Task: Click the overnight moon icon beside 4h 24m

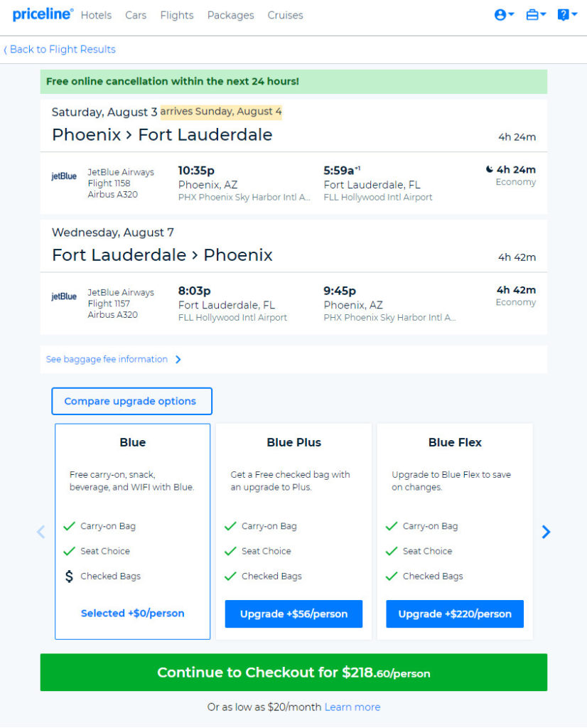Action: (489, 169)
